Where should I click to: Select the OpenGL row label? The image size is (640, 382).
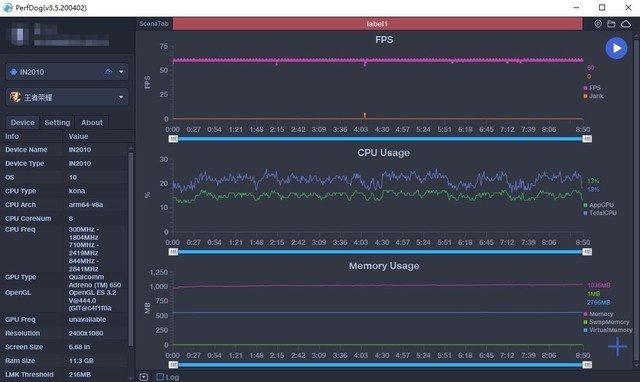pyautogui.click(x=18, y=293)
